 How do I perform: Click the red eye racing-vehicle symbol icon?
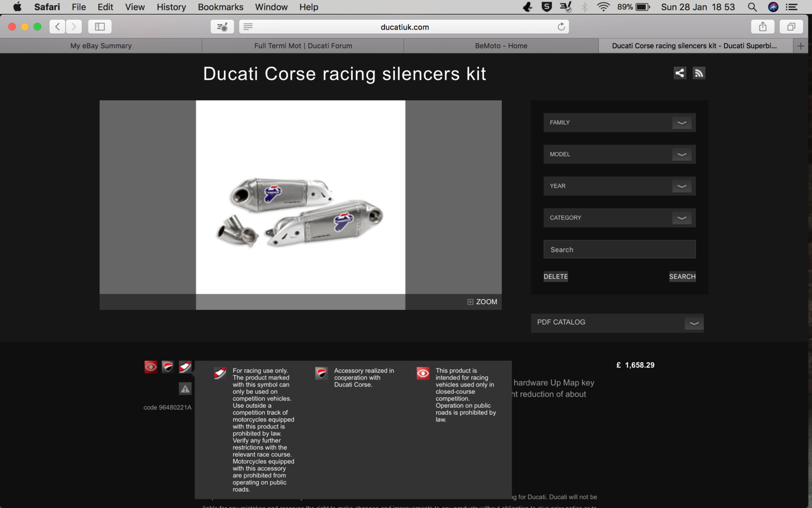pyautogui.click(x=151, y=367)
